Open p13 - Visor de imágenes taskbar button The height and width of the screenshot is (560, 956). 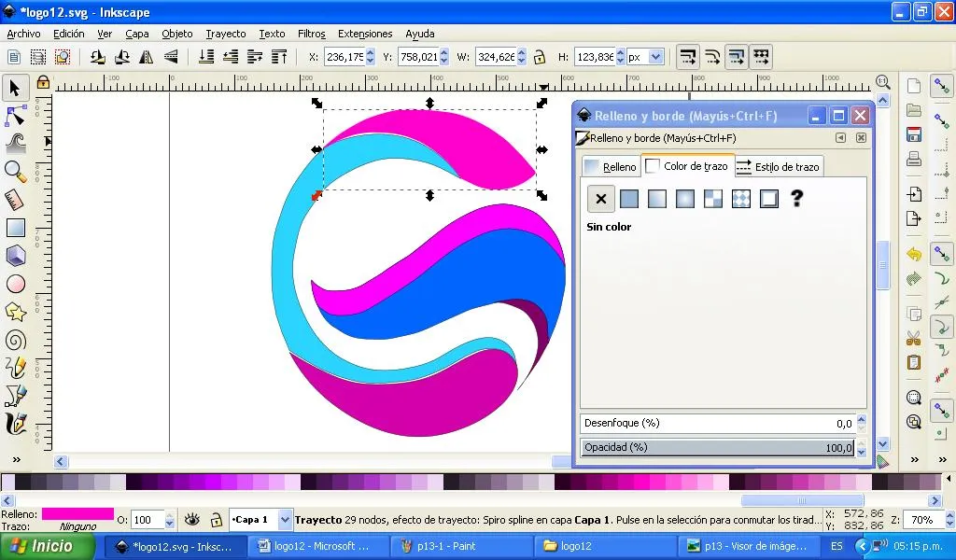coord(748,546)
